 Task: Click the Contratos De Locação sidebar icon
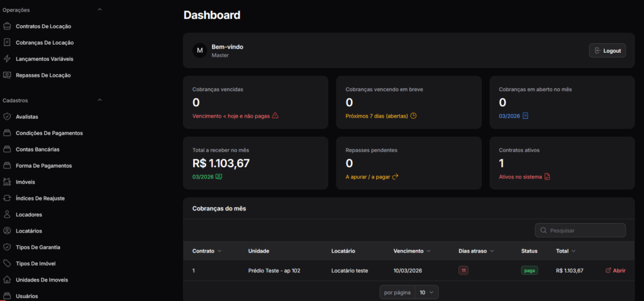pos(7,26)
